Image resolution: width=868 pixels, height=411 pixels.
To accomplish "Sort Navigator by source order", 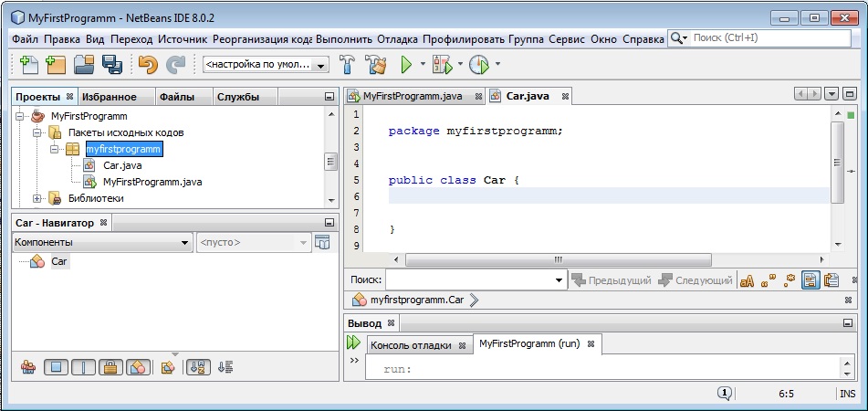I will (225, 366).
